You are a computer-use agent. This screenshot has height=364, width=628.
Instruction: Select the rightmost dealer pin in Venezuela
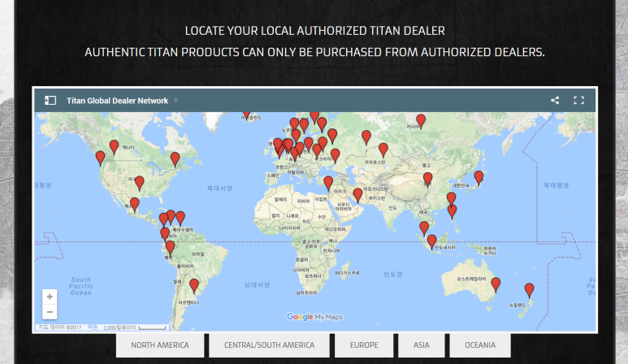tap(180, 219)
